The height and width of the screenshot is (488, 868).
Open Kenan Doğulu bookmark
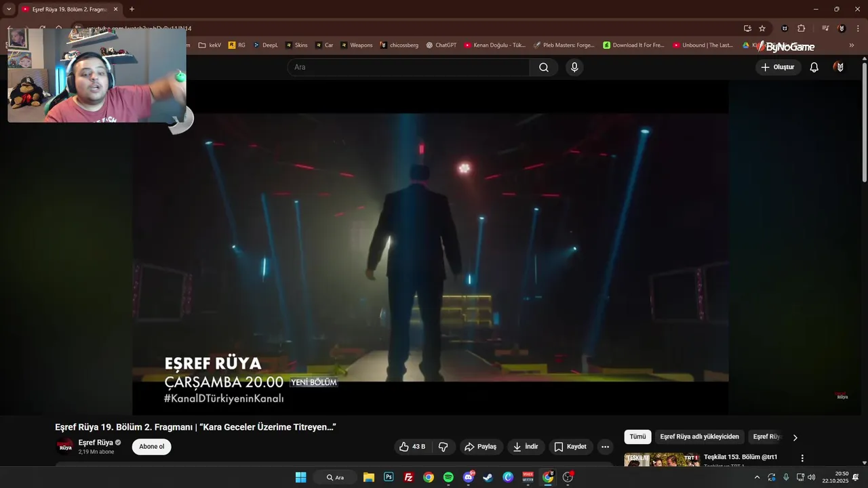click(x=495, y=45)
